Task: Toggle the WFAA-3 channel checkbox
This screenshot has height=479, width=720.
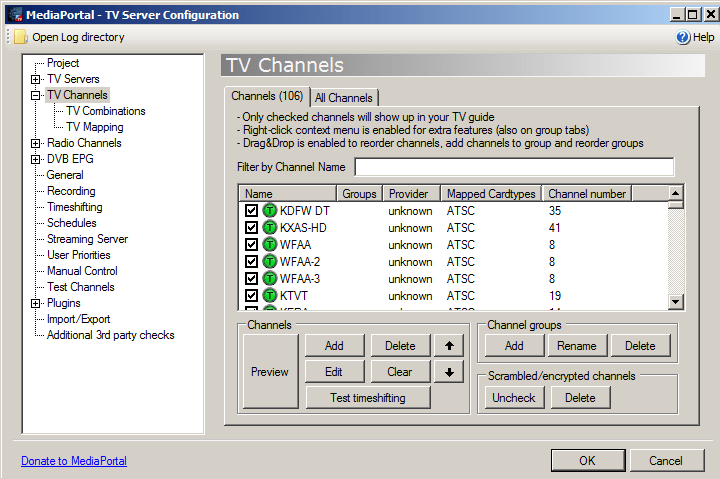Action: coord(251,279)
